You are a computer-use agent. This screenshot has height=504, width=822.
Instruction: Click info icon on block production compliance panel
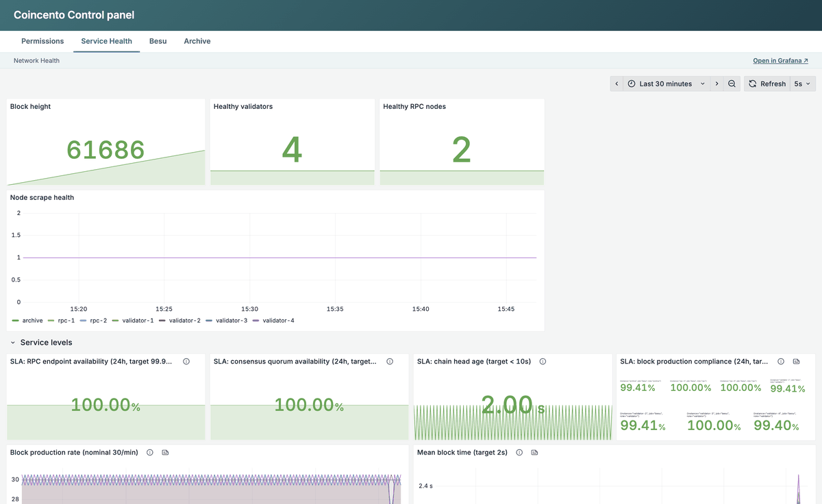tap(782, 361)
